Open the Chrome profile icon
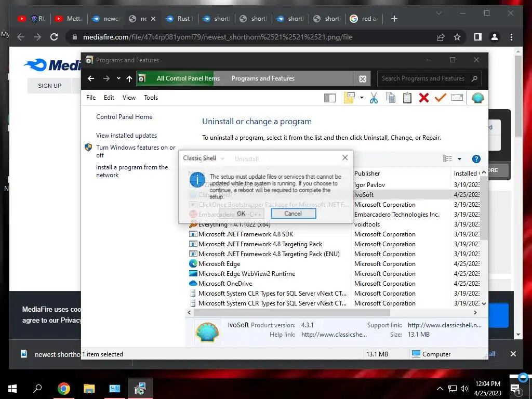Viewport: 532px width, 399px height. coord(495,37)
